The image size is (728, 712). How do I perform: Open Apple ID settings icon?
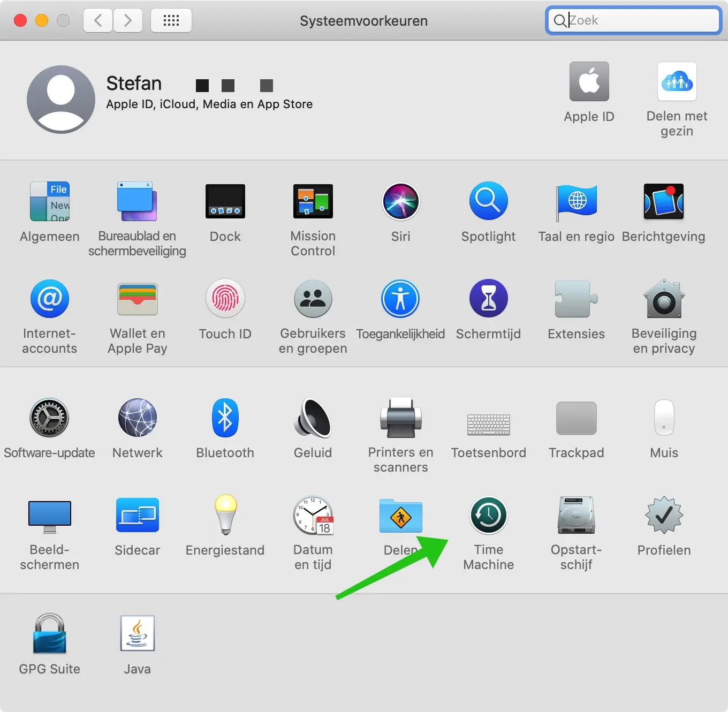point(589,82)
